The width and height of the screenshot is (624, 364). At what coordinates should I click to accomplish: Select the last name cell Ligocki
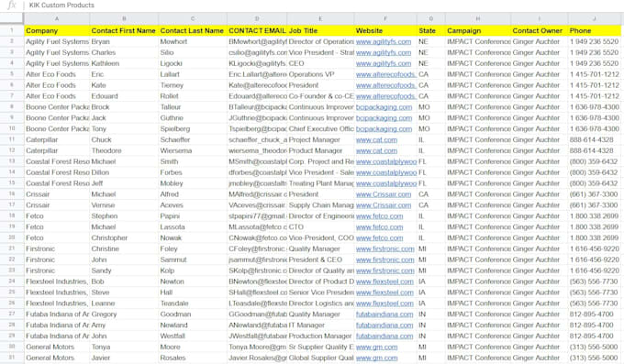(x=193, y=63)
